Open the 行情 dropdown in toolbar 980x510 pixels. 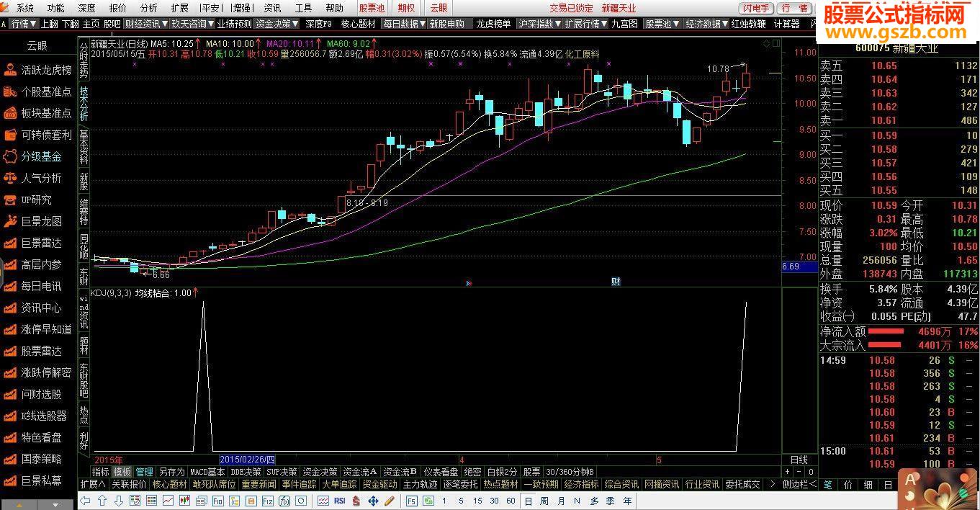coord(24,24)
